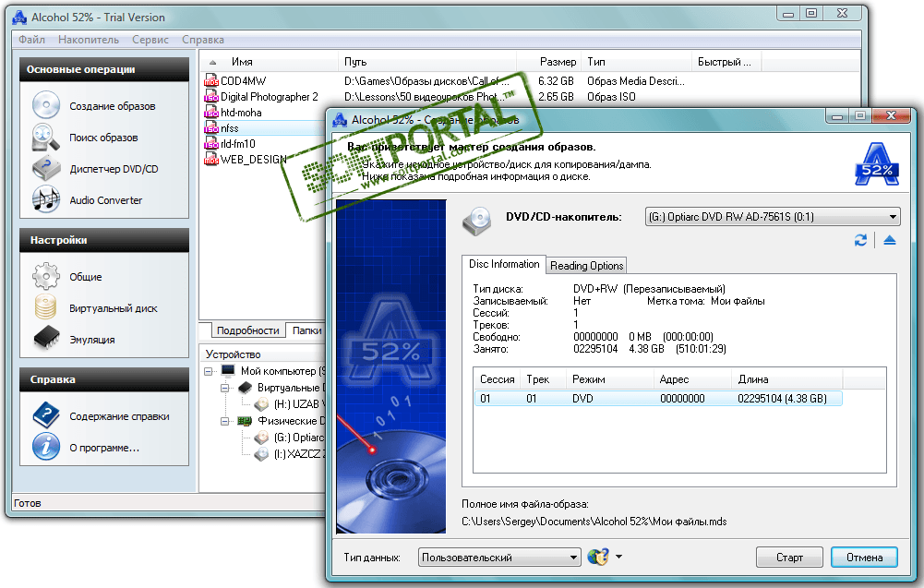Click the data type globe wizard icon
Viewport: 924px width, 588px height.
[x=598, y=557]
